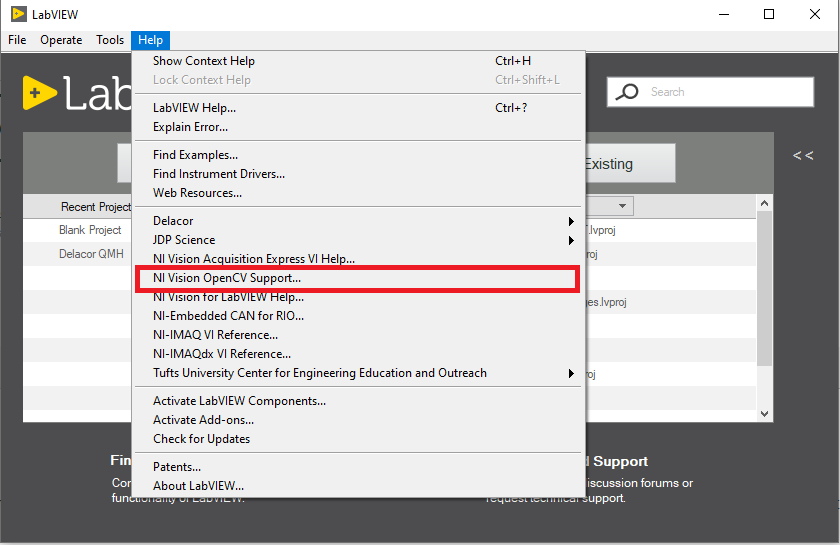This screenshot has width=840, height=545.
Task: Open NI Vision for LabVIEW Help...
Action: (358, 297)
